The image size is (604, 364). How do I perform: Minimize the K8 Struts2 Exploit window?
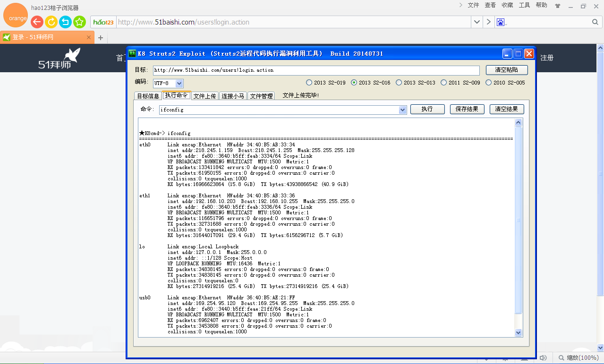pyautogui.click(x=507, y=53)
